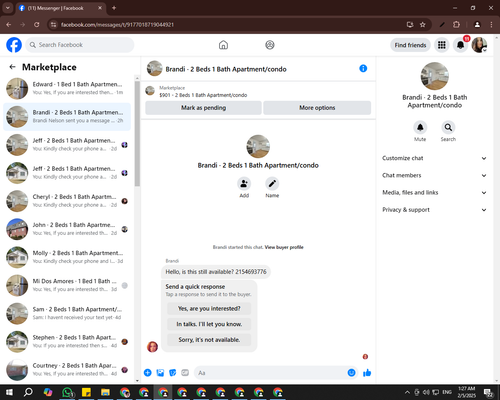This screenshot has width=500, height=400.
Task: Go back from Marketplace chats
Action: tap(12, 67)
